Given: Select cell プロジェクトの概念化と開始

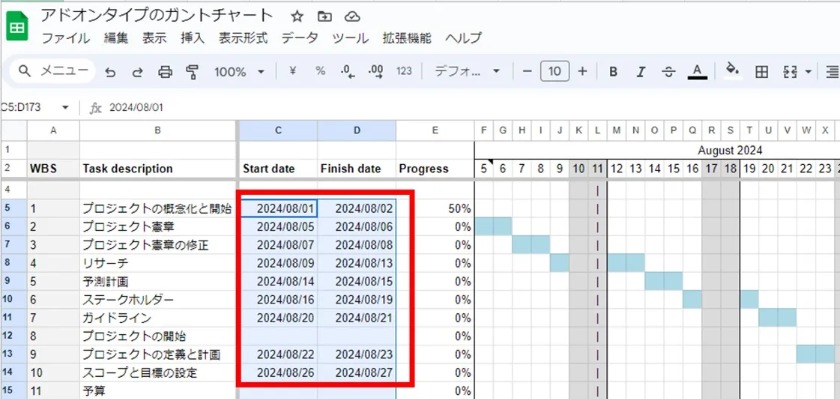Looking at the screenshot, I should point(158,209).
